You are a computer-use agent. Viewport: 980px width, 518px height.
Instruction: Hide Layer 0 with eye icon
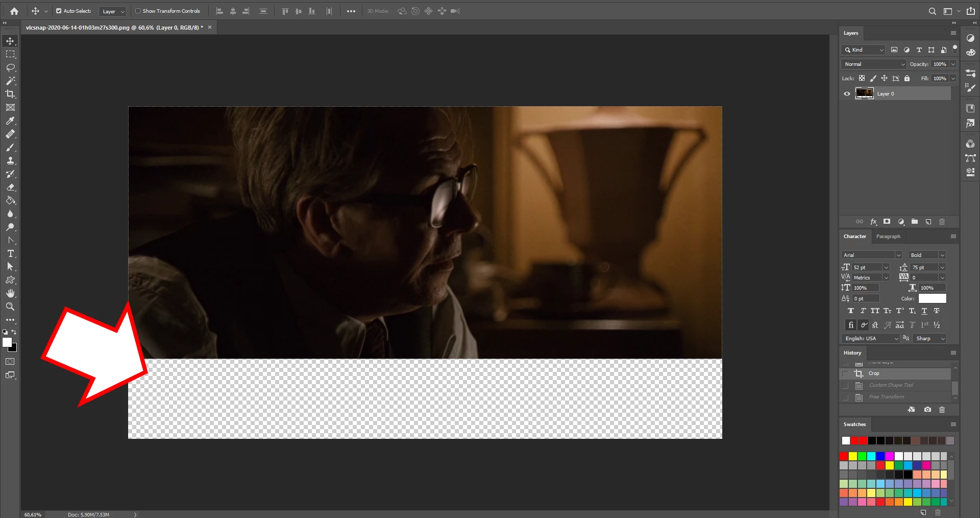(x=847, y=93)
